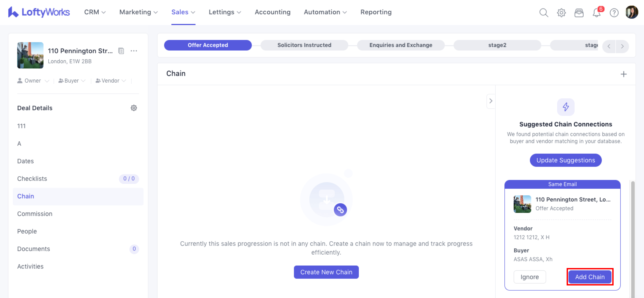Open the top-bar settings gear
The width and height of the screenshot is (644, 298).
click(x=561, y=12)
